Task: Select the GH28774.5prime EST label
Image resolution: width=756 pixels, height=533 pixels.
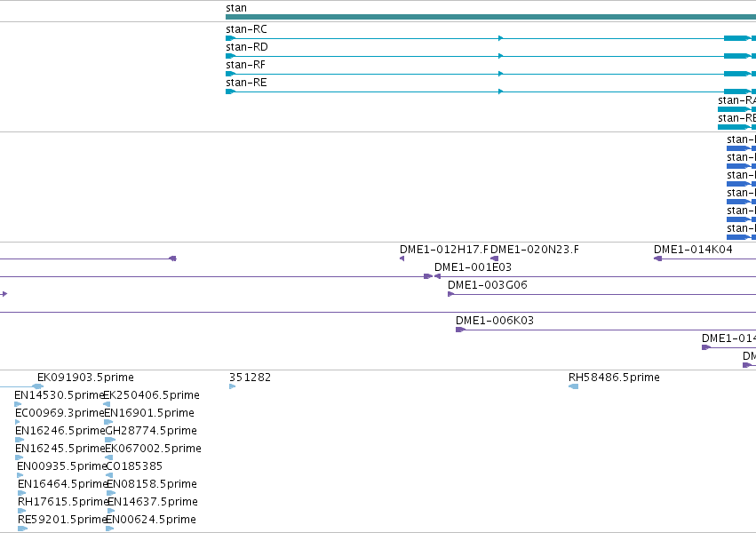Action: [151, 431]
